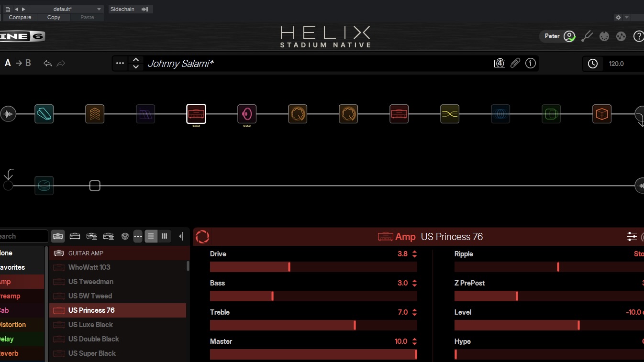Adjust the Bass value stepper
The height and width of the screenshot is (362, 644).
point(414,283)
